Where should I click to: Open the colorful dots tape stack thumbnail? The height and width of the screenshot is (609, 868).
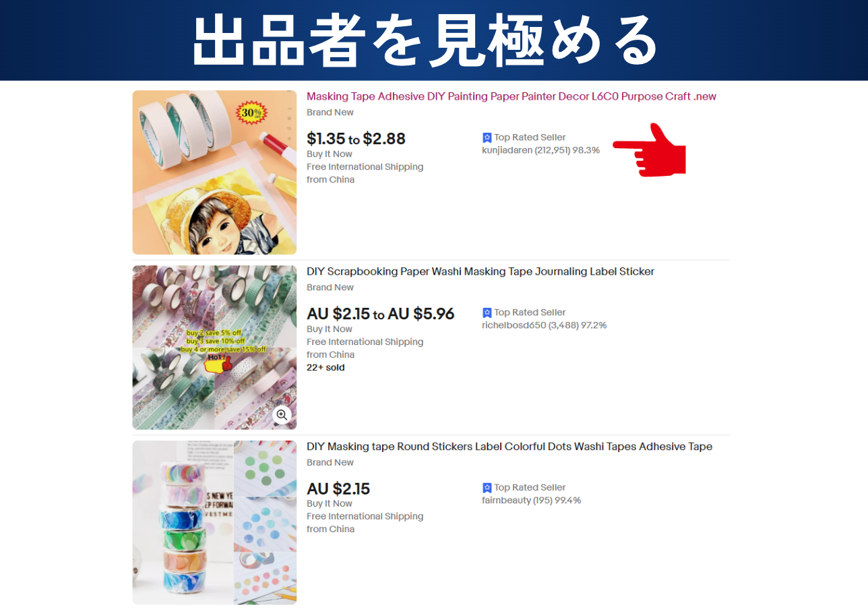(x=214, y=523)
